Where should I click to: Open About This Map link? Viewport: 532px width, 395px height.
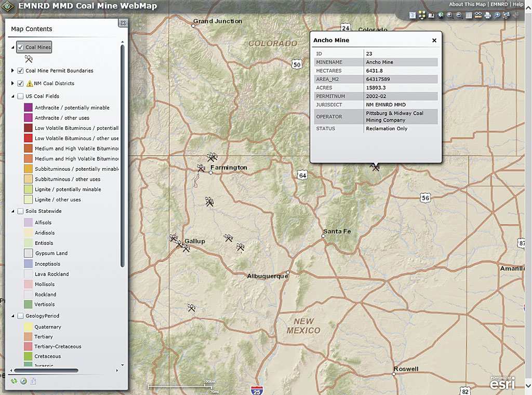(467, 4)
